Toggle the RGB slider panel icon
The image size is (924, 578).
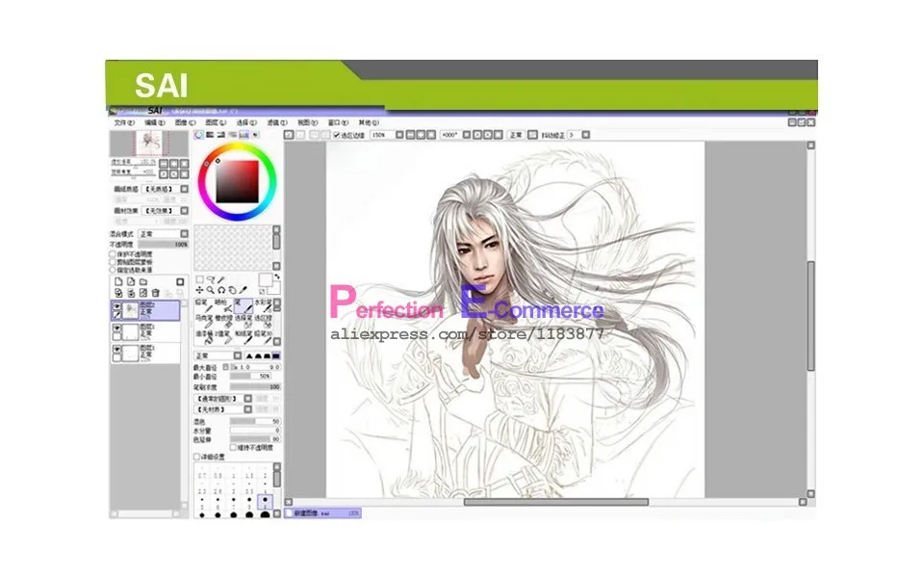210,135
